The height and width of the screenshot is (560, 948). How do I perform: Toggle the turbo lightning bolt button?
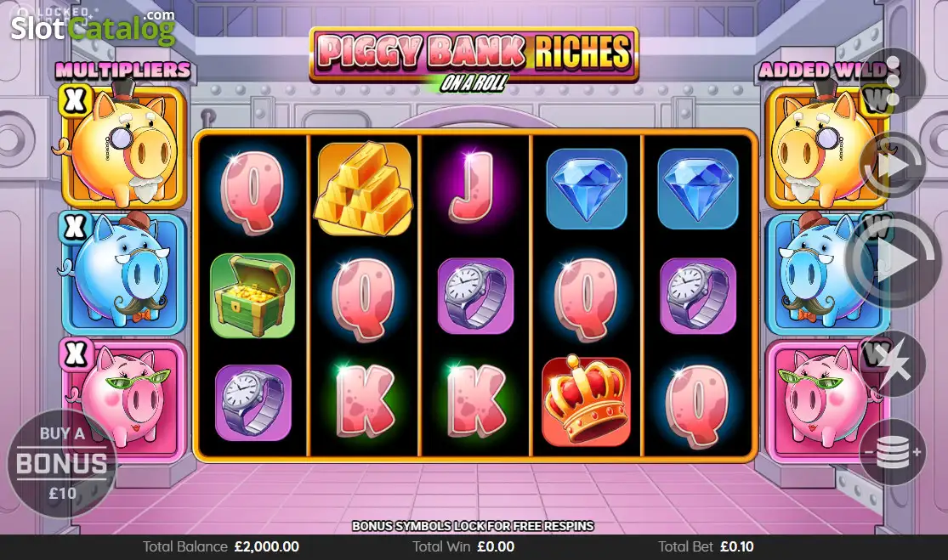(893, 364)
